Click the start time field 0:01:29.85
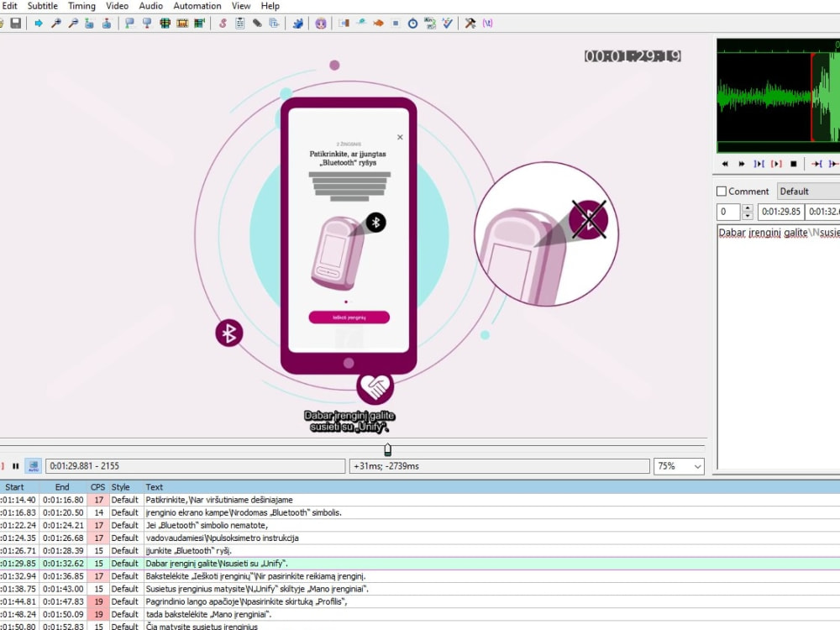 pos(780,212)
